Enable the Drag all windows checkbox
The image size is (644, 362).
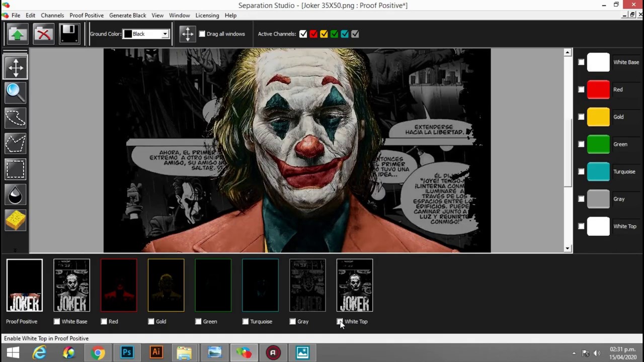coord(202,34)
